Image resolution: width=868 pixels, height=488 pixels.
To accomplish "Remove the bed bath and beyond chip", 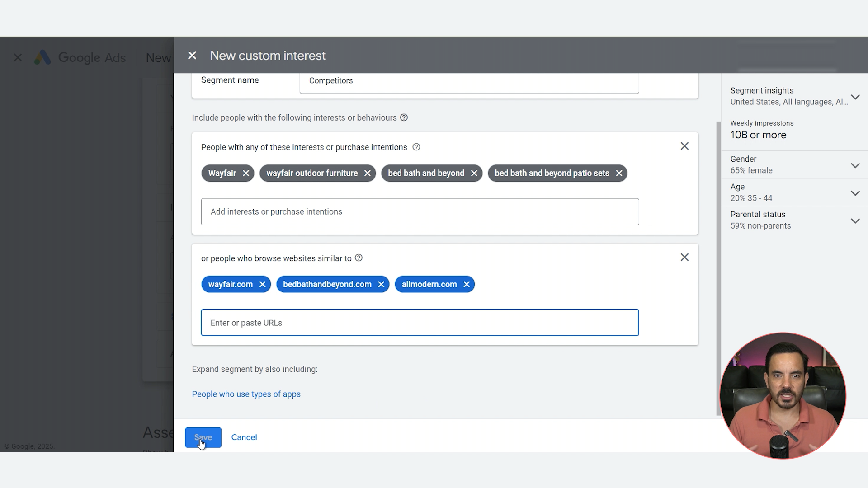I will tap(474, 173).
